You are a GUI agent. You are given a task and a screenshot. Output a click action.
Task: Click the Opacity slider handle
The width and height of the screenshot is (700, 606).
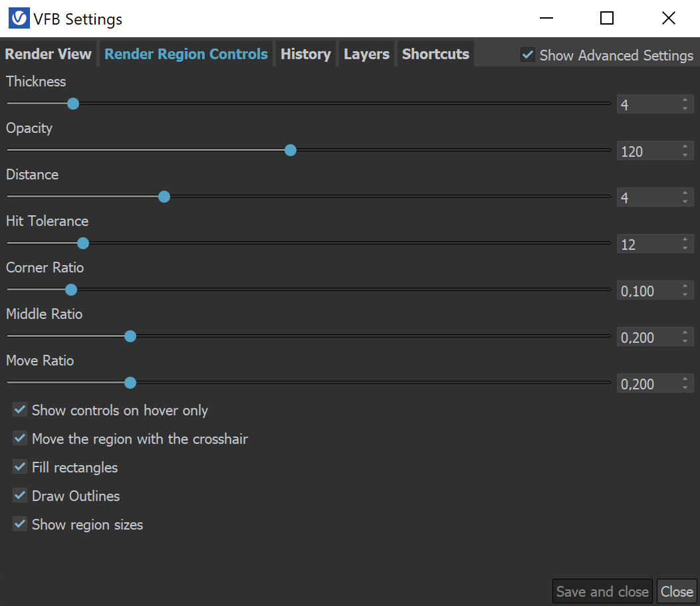pos(291,150)
